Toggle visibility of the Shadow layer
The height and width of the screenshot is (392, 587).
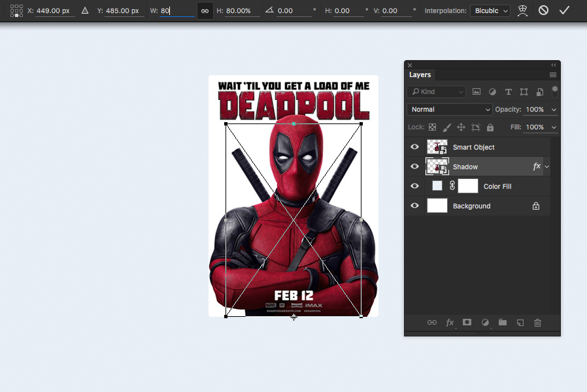click(414, 166)
